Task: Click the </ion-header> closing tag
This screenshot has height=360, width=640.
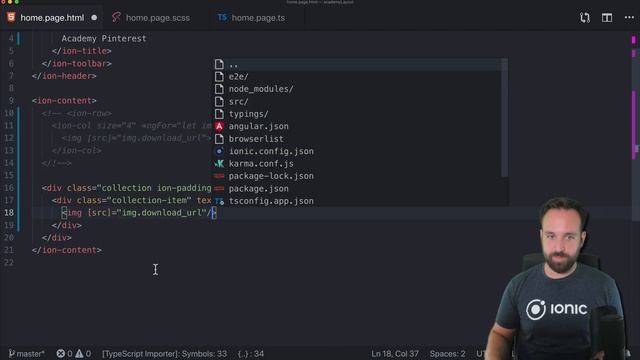Action: pos(64,76)
